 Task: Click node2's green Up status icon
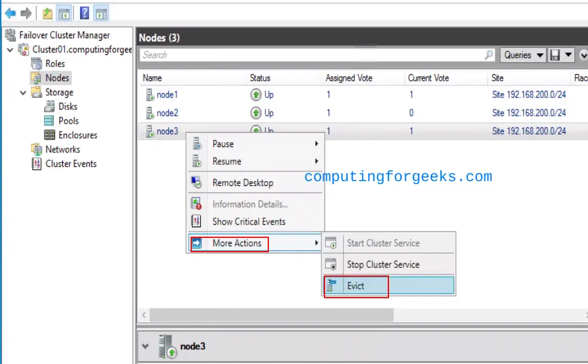point(256,112)
